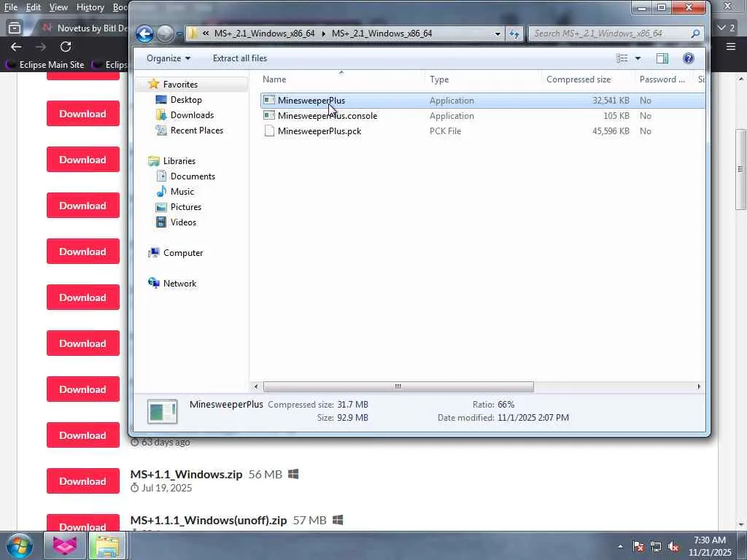
Task: Select the MinesweeperPlus.console application icon
Action: (269, 116)
